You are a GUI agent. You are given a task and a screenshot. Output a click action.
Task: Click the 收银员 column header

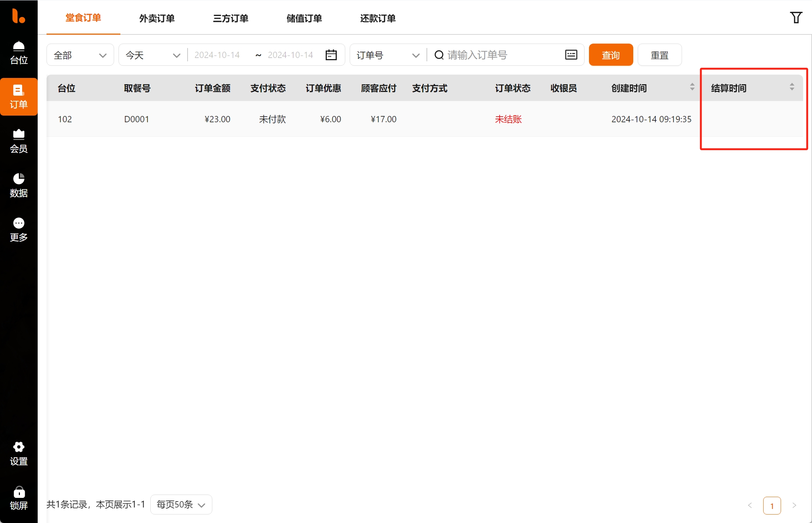coord(564,88)
